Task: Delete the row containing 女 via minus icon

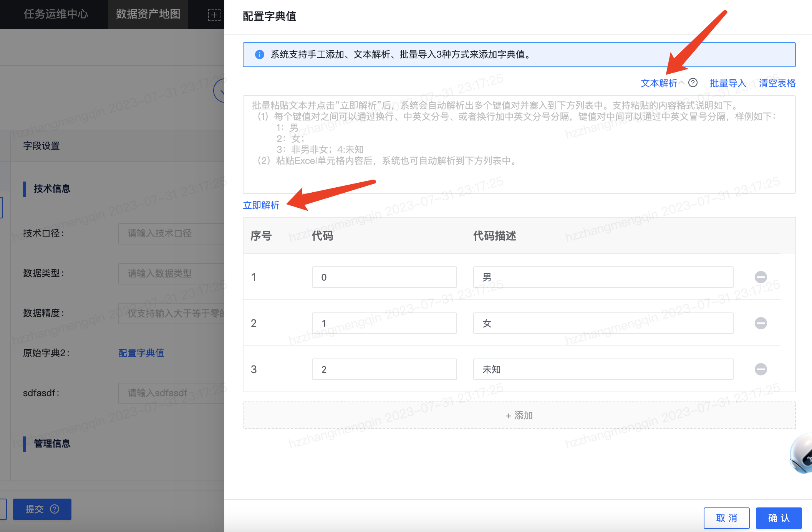Action: click(x=761, y=323)
